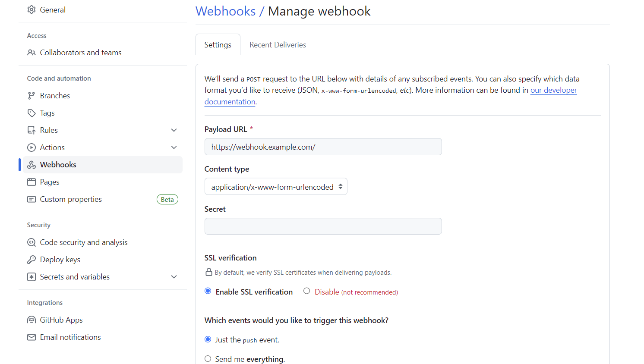Open the Settings tab
Screen dimensions: 644x364
218,45
